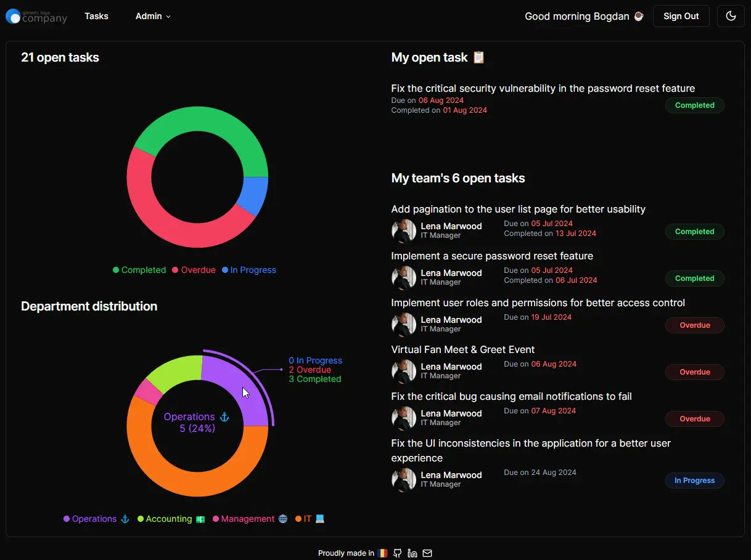Screen dimensions: 751x560
Task: Click the Sign Out button
Action: [681, 16]
